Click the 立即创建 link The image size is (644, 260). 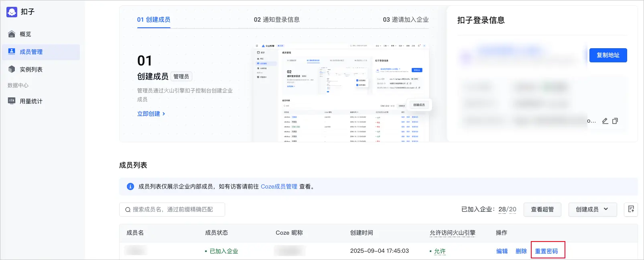pos(148,114)
